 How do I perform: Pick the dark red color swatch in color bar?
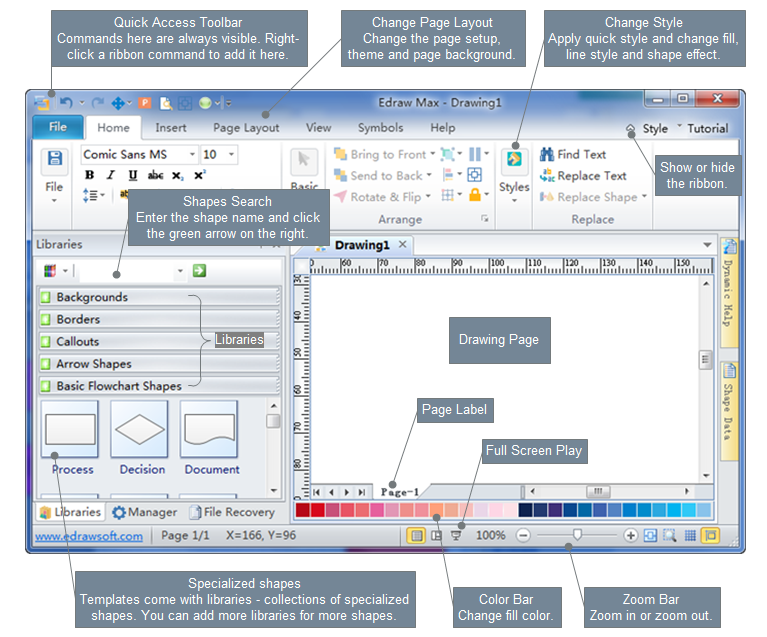pos(303,510)
